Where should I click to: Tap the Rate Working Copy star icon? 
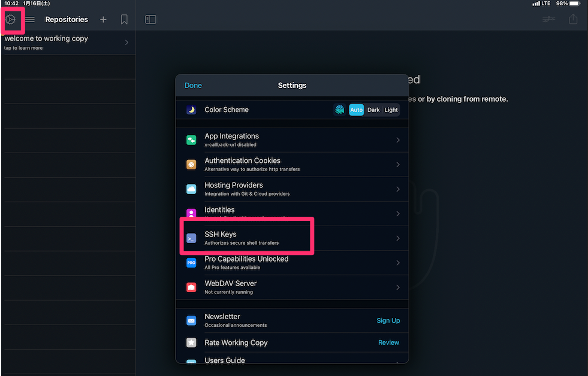click(191, 342)
